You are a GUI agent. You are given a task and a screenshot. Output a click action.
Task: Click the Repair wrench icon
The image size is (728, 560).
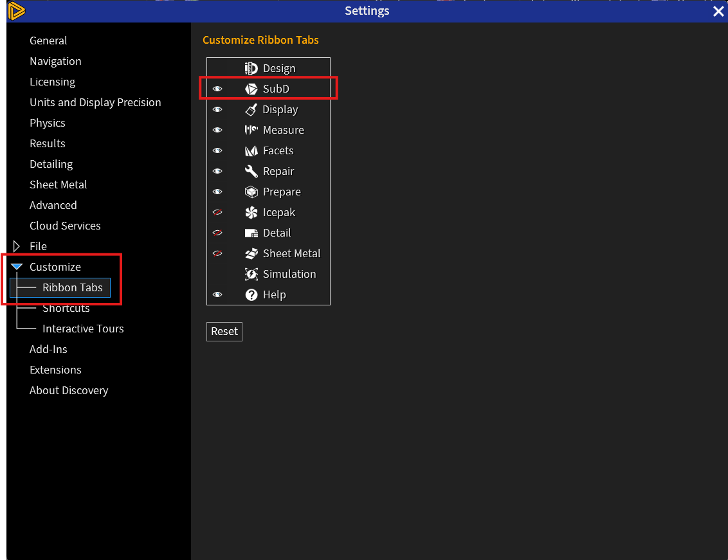click(x=251, y=171)
